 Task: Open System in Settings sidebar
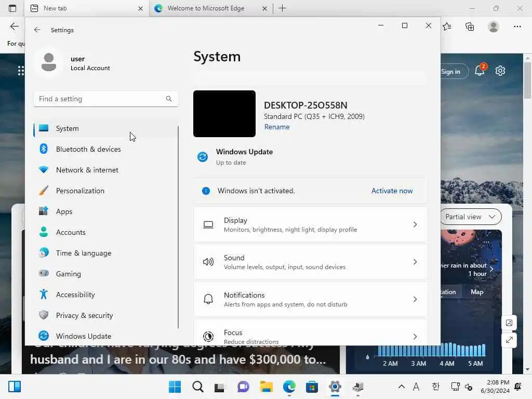coord(105,129)
